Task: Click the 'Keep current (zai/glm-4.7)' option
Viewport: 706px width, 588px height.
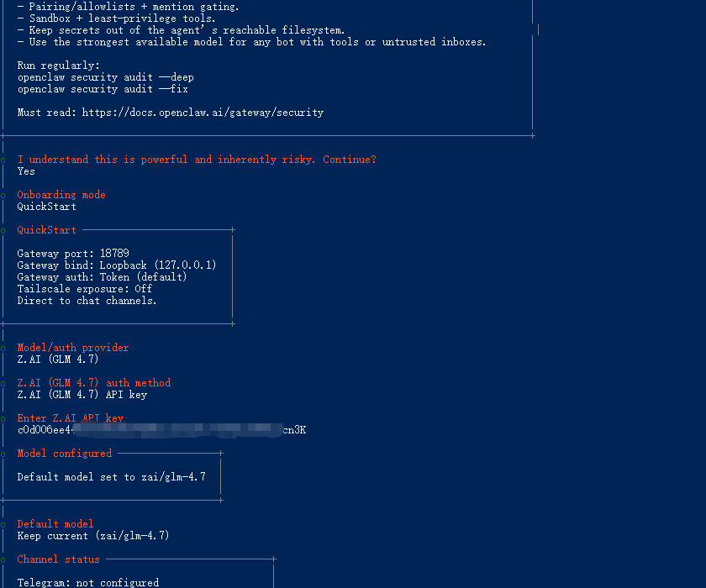Action: click(x=93, y=536)
